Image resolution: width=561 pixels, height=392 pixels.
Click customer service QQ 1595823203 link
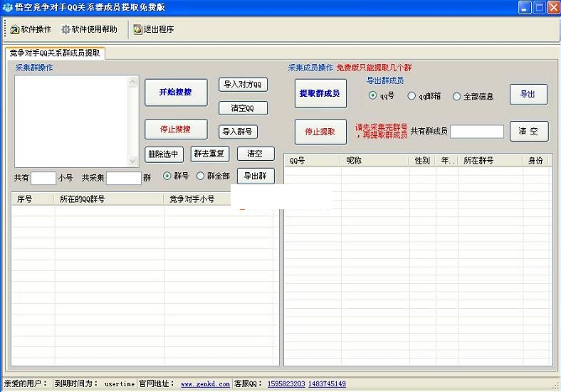(286, 384)
